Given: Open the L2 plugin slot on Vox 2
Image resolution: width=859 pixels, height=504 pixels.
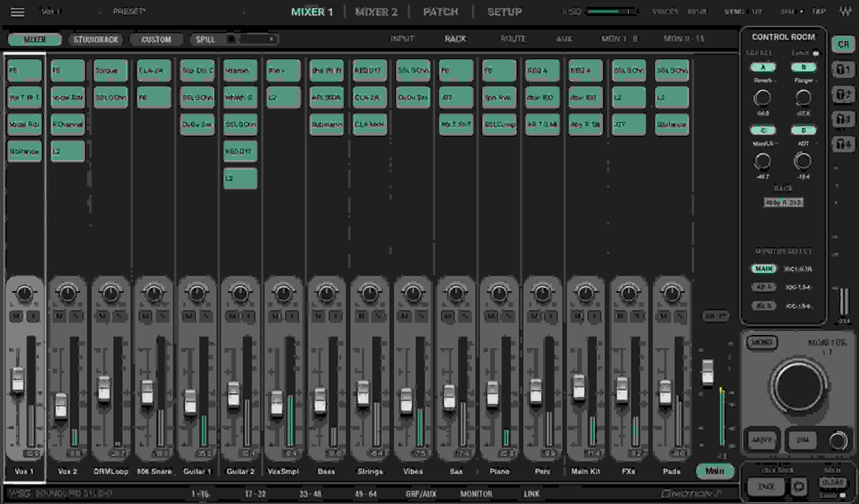Looking at the screenshot, I should [67, 151].
